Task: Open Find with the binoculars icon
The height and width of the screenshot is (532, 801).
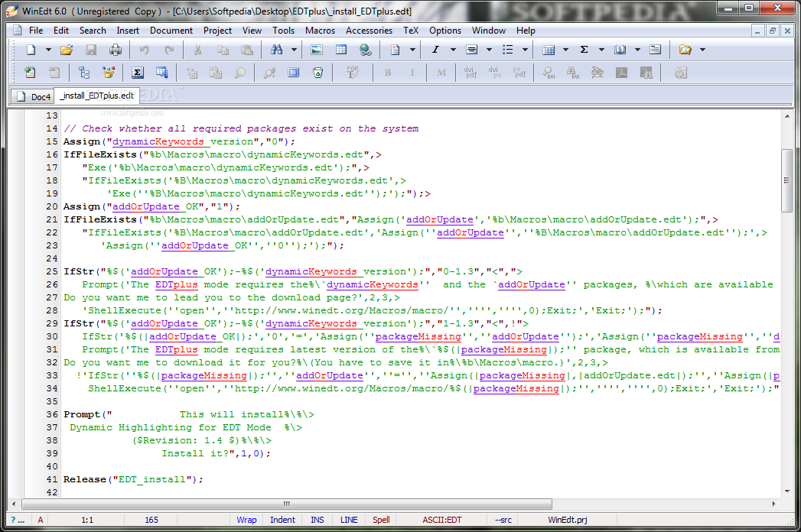Action: [x=277, y=50]
